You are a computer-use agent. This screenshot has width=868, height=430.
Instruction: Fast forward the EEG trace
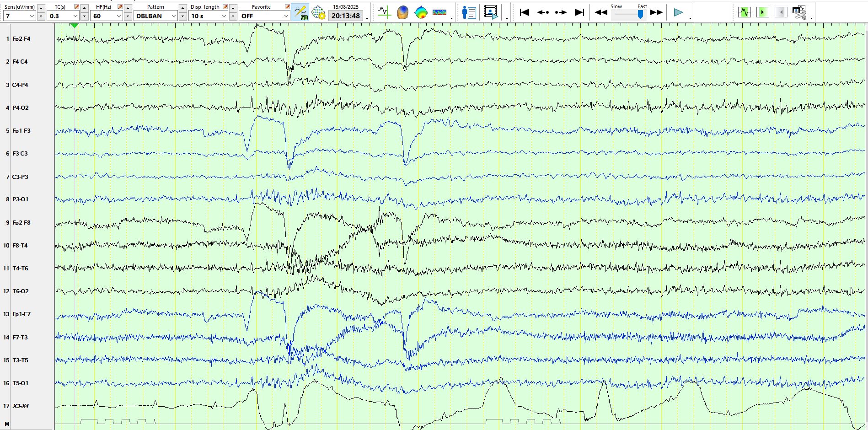(656, 12)
